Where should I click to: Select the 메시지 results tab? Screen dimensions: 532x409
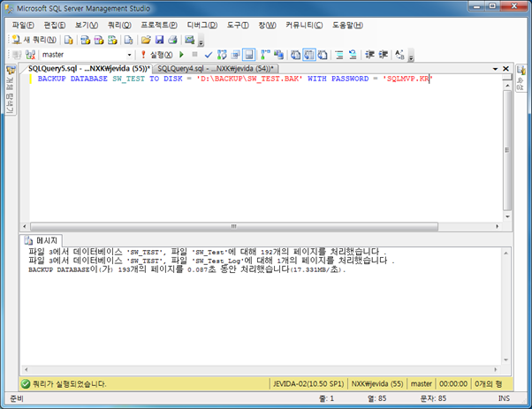click(x=42, y=240)
